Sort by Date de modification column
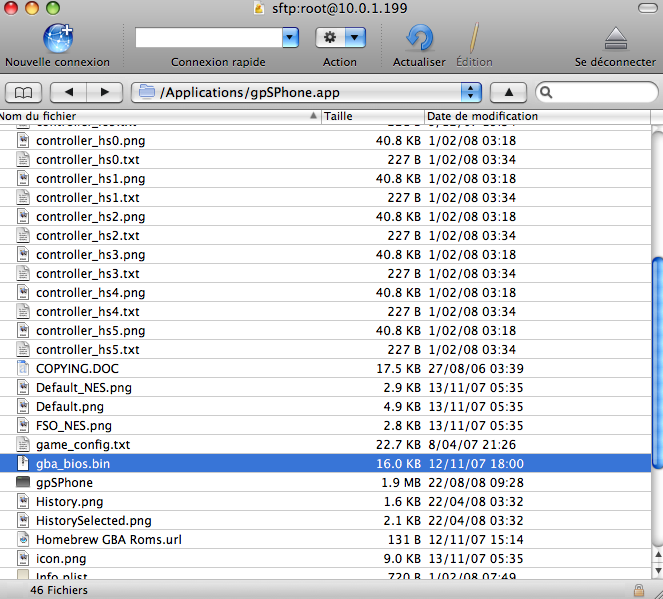This screenshot has height=599, width=663. click(x=537, y=116)
